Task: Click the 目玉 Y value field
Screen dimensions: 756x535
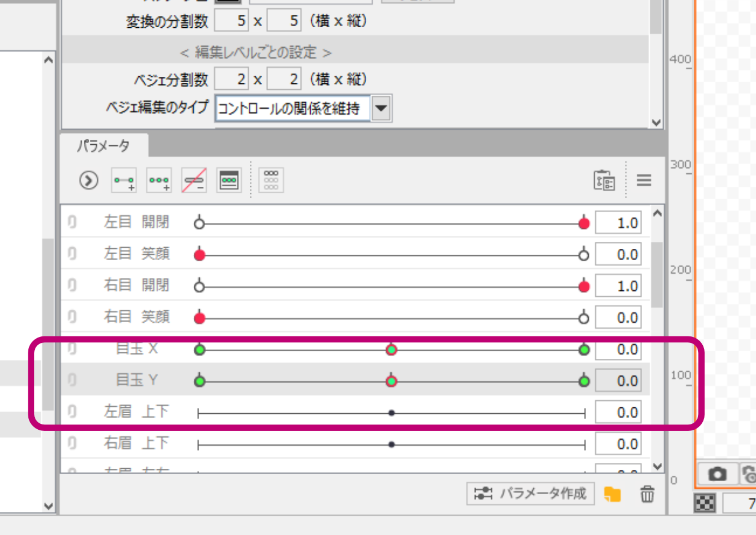Action: pos(618,381)
